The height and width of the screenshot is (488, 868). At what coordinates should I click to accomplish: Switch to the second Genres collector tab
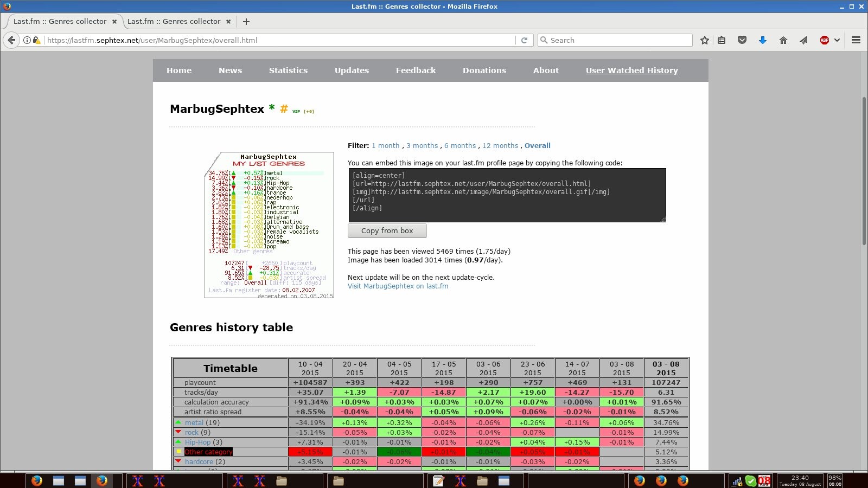174,22
